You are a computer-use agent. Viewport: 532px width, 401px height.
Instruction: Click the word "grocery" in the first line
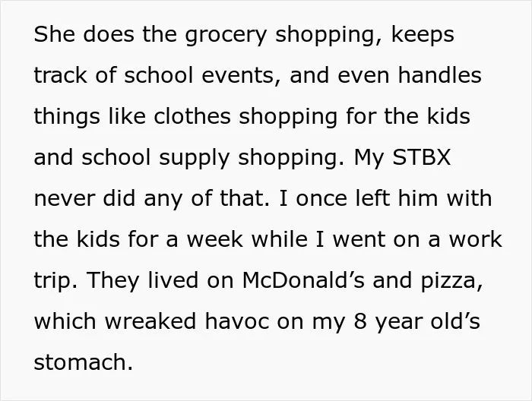[x=226, y=35]
